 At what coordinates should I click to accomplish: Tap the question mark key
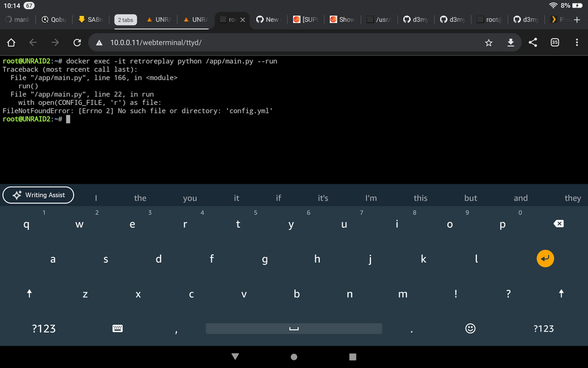(x=508, y=294)
